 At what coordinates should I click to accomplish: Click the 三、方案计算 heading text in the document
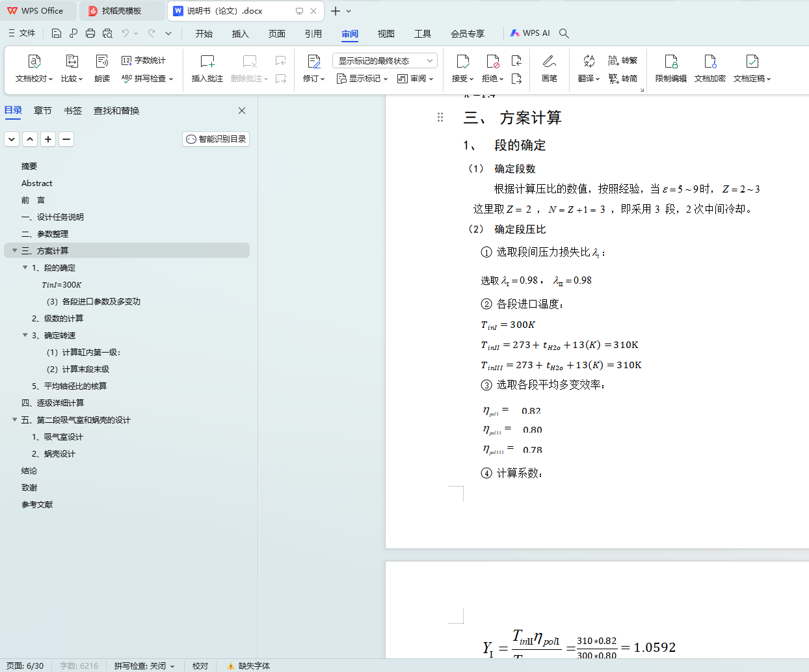click(512, 118)
